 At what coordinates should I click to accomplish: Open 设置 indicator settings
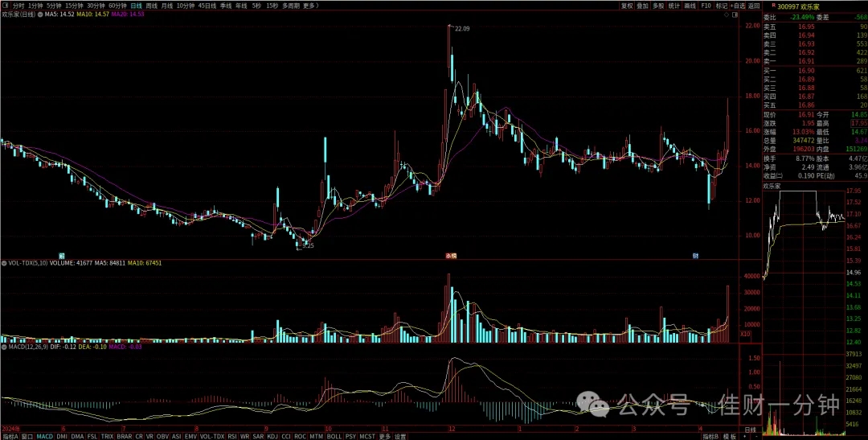point(400,436)
